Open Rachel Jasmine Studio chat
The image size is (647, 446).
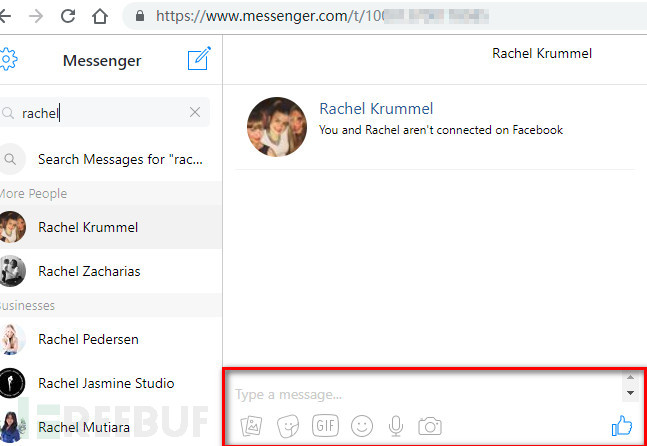pyautogui.click(x=111, y=383)
